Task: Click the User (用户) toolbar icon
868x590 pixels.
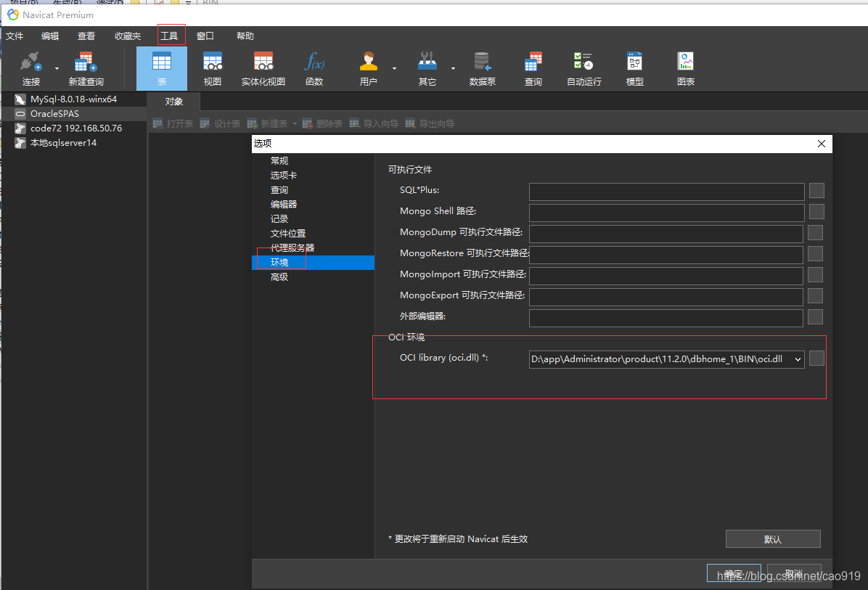Action: click(x=368, y=69)
